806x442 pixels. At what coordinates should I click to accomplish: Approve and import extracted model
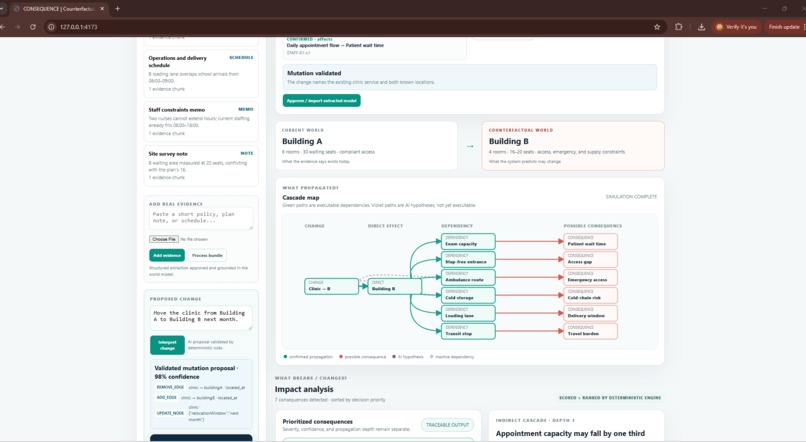(321, 101)
